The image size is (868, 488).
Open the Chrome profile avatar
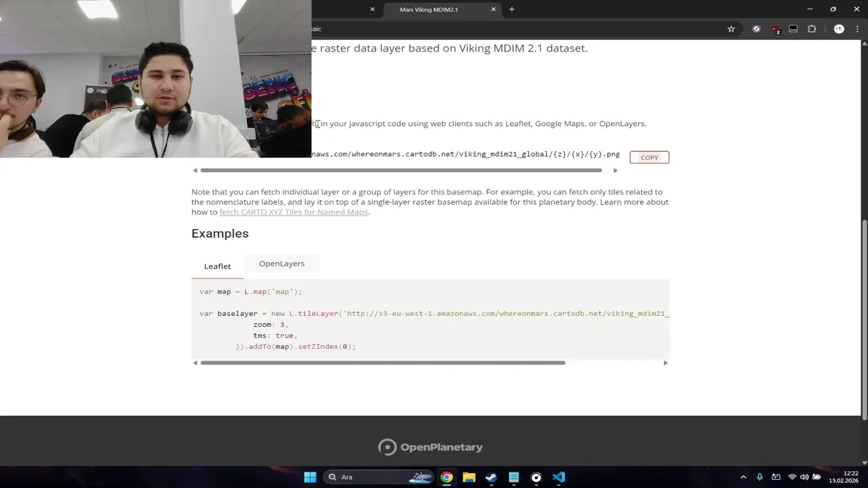[x=839, y=29]
